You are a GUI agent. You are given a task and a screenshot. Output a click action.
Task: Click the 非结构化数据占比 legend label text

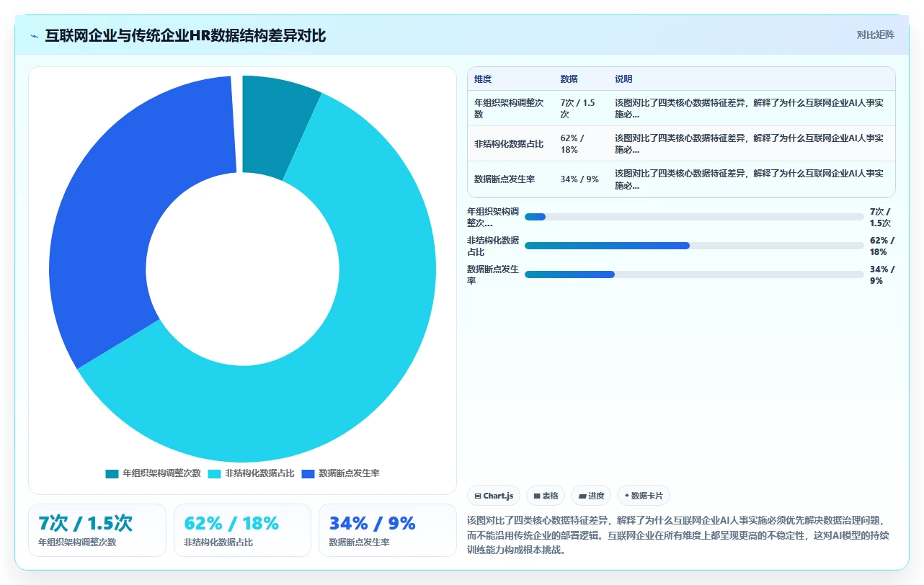(259, 473)
